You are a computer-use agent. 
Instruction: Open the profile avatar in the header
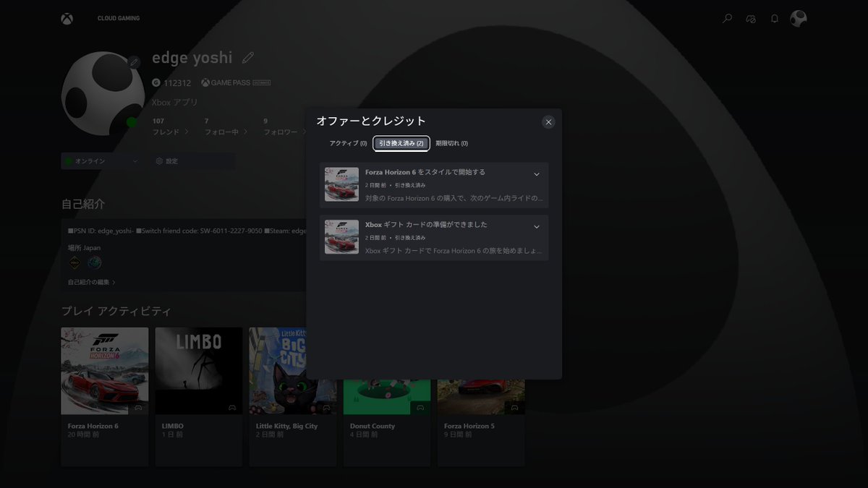[x=798, y=19]
